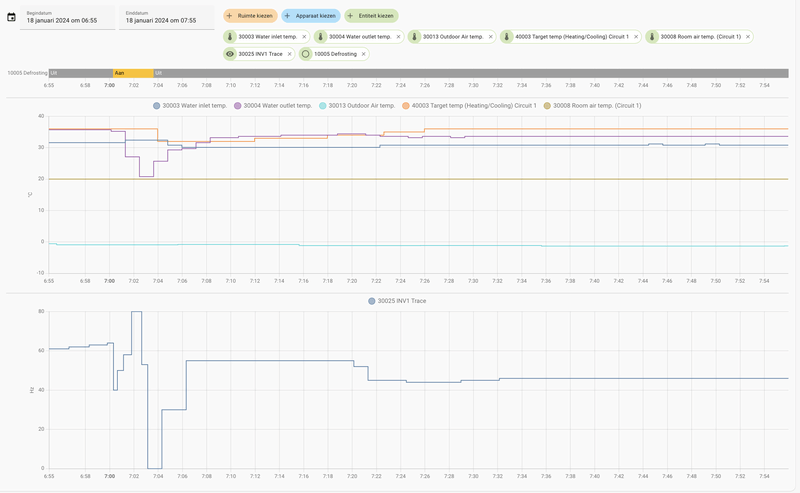Image resolution: width=800 pixels, height=493 pixels.
Task: Click the Begindatum date field
Action: pos(67,18)
